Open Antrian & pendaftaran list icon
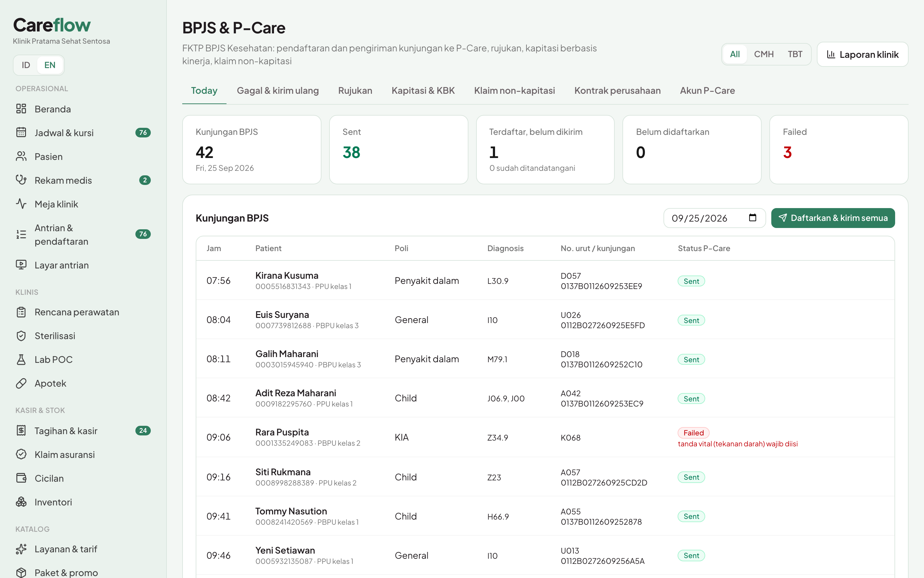This screenshot has width=924, height=578. 21,234
